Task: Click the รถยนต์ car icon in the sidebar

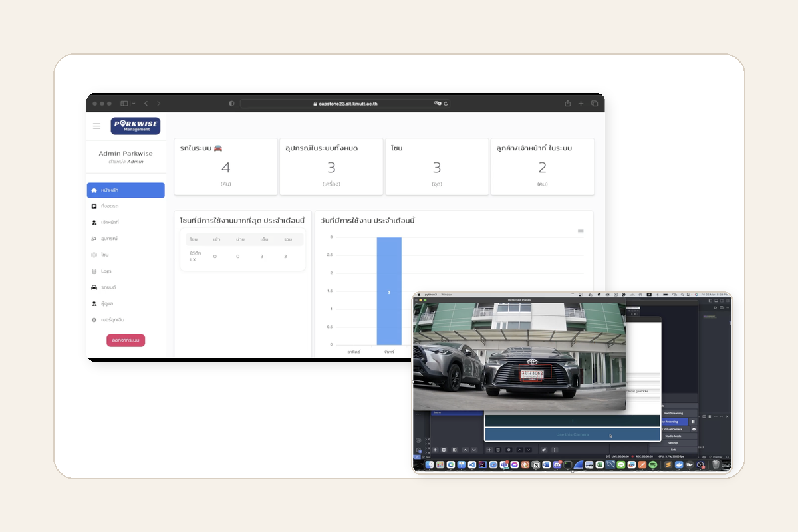Action: click(94, 286)
